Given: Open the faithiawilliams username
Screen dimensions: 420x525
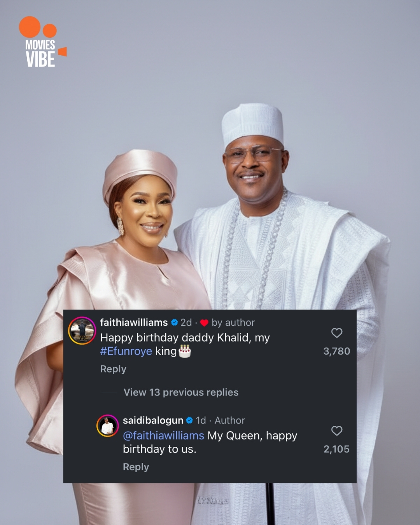Looking at the screenshot, I should coord(134,322).
